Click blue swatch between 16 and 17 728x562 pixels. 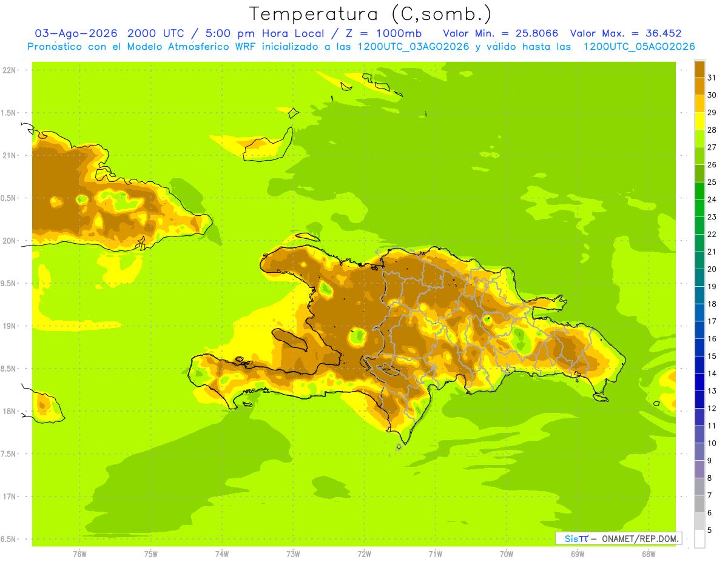pos(699,330)
